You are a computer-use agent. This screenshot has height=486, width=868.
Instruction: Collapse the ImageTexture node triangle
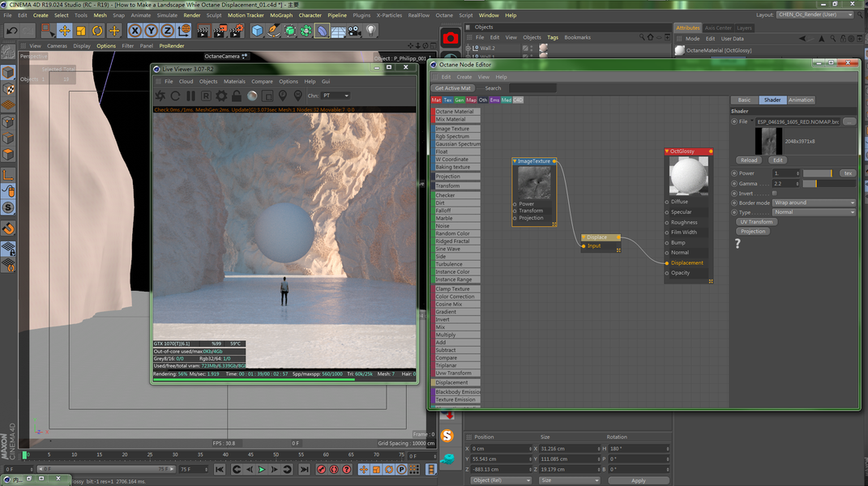tap(515, 161)
